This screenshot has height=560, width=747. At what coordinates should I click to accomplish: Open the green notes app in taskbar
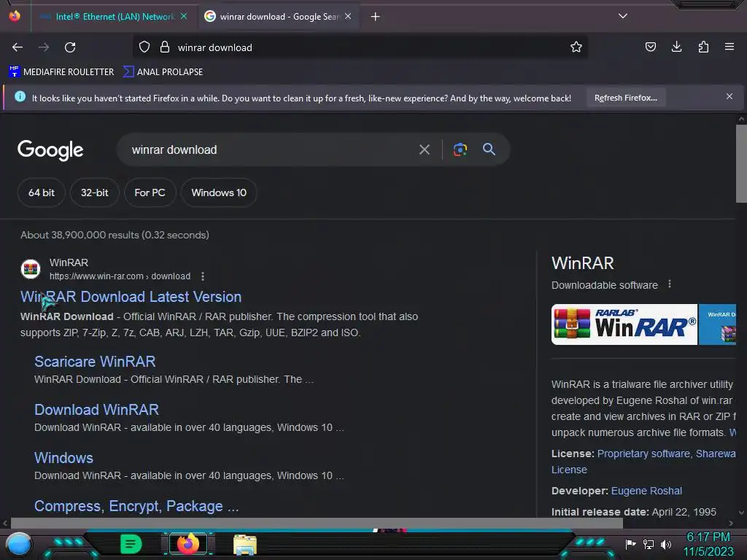(x=131, y=544)
